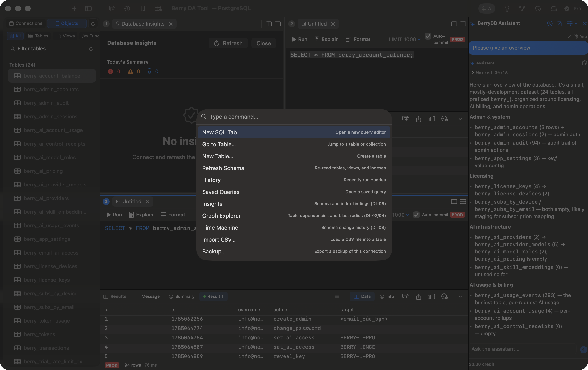Select 'Import CSV...' command
This screenshot has height=370, width=588.
294,240
